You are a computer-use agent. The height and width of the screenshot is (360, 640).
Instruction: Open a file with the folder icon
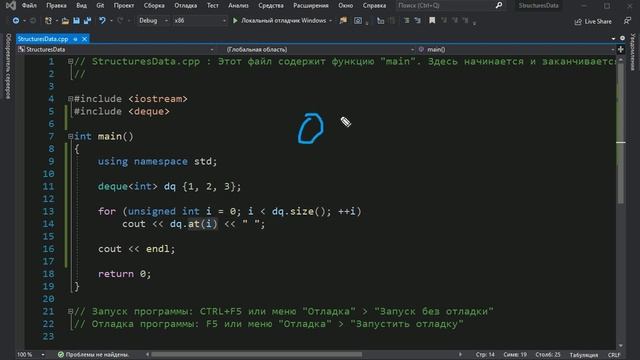(x=65, y=20)
